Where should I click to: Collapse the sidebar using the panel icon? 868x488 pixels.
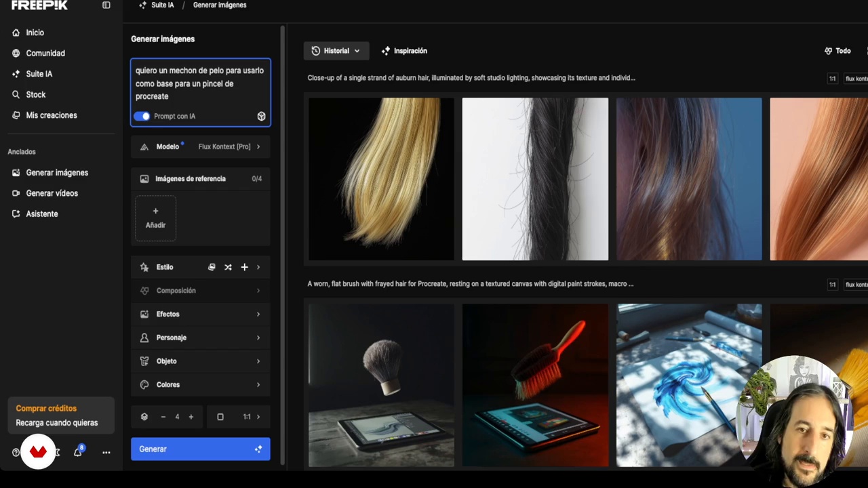(106, 5)
